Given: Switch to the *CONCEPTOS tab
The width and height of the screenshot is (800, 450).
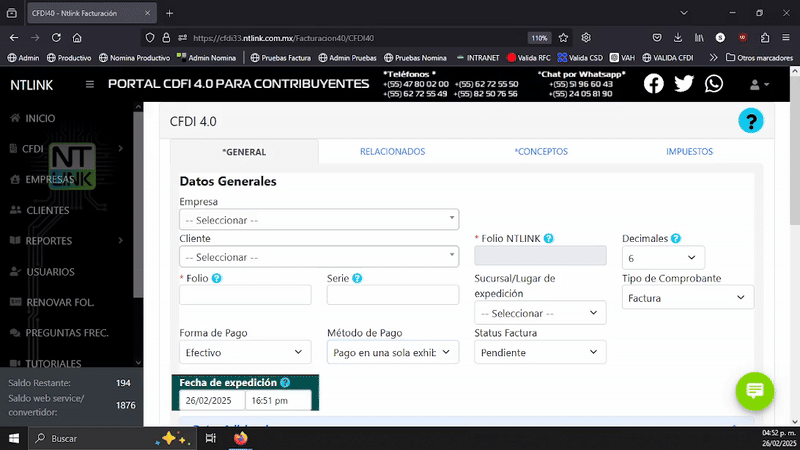Looking at the screenshot, I should 541,152.
